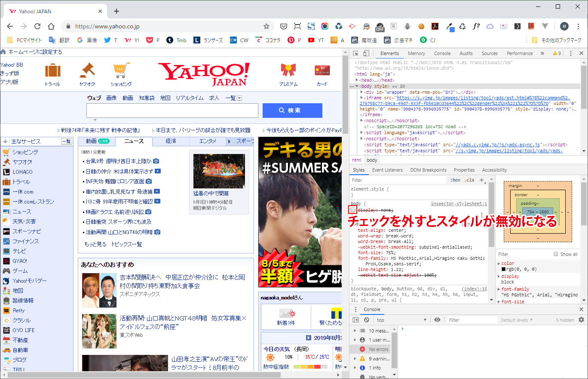Toggle the display: none checkbox
This screenshot has height=379, width=588.
pos(353,210)
